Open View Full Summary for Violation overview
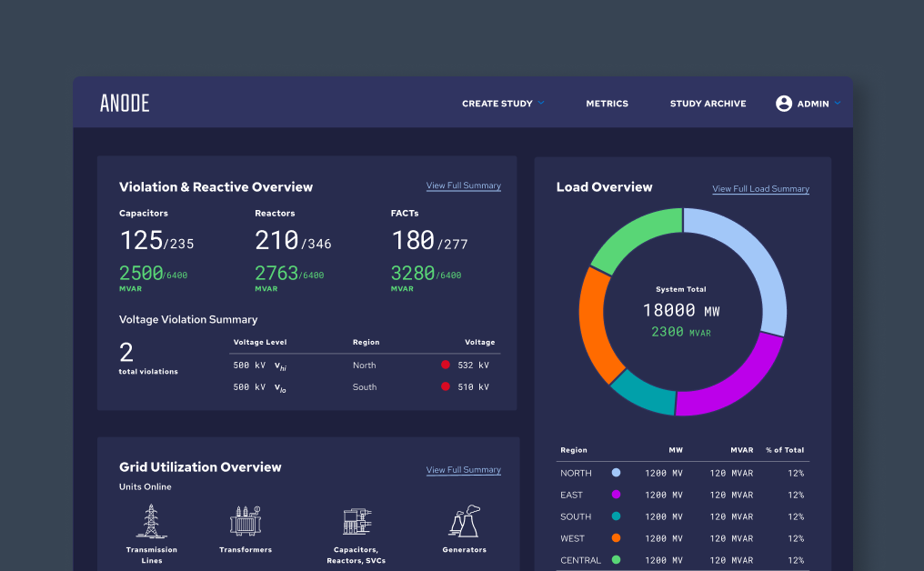Viewport: 924px width, 571px height. 463,185
